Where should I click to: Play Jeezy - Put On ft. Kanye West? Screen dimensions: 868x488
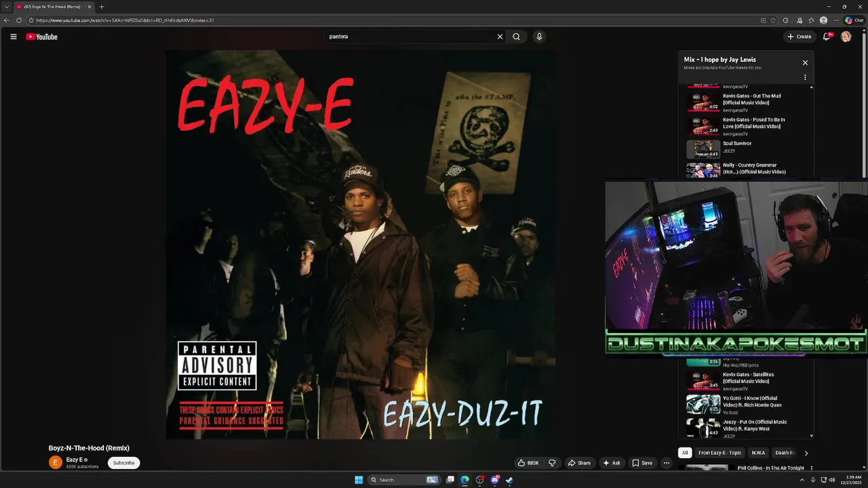(x=755, y=426)
